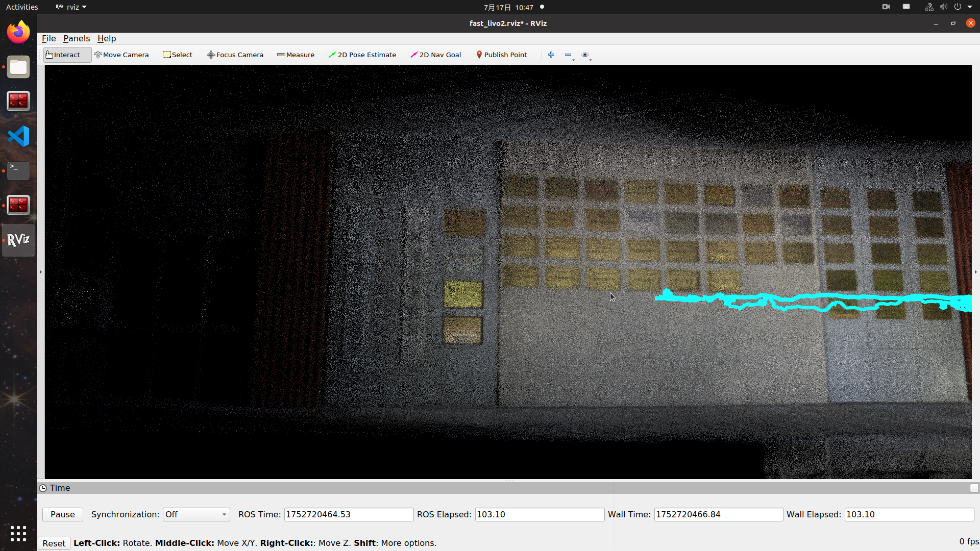Open the Panels menu

click(x=77, y=38)
